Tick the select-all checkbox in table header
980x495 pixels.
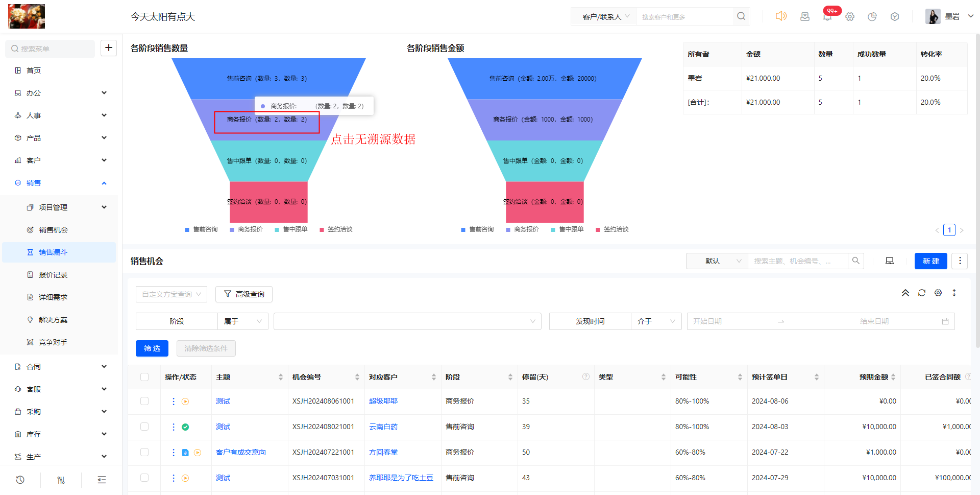pyautogui.click(x=144, y=377)
